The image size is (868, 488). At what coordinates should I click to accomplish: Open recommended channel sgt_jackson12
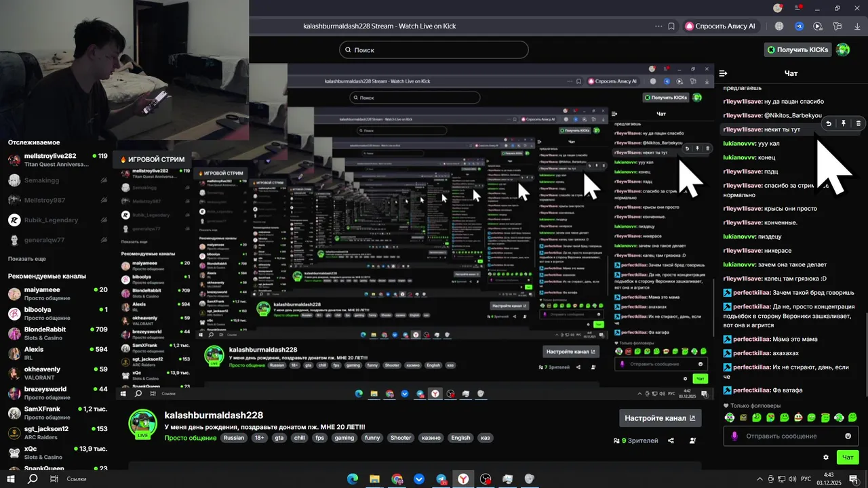pos(58,432)
